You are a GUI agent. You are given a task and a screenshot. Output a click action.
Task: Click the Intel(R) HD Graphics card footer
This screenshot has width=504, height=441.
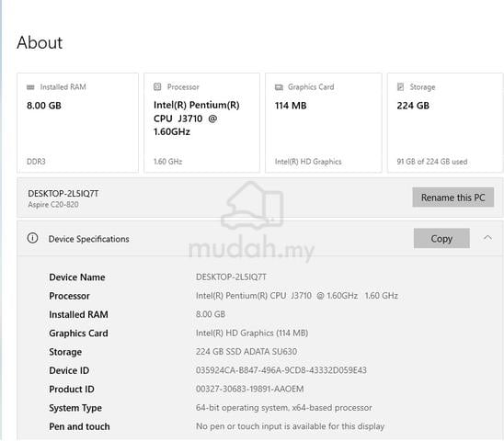point(308,162)
